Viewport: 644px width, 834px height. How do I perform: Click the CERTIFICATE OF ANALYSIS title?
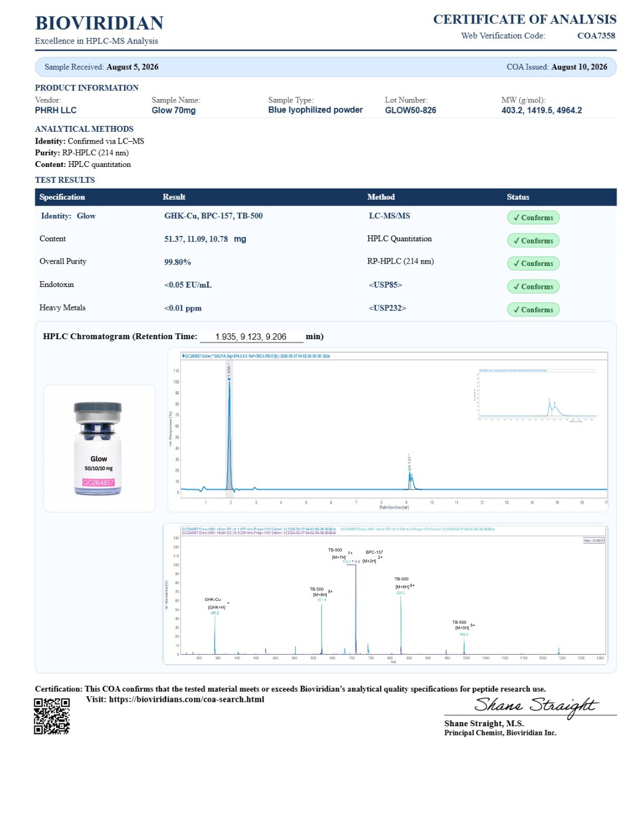525,19
